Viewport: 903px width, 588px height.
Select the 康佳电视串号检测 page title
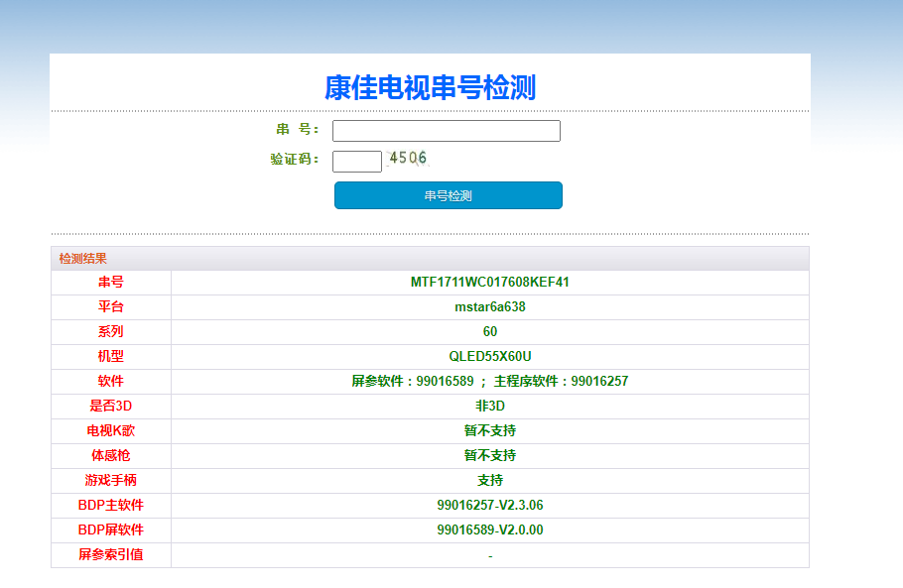coord(431,87)
